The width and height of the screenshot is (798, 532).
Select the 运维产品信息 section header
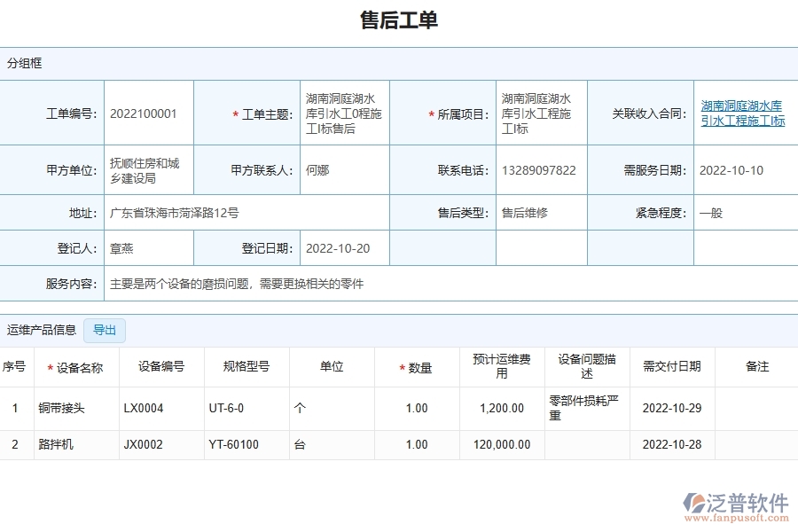44,330
